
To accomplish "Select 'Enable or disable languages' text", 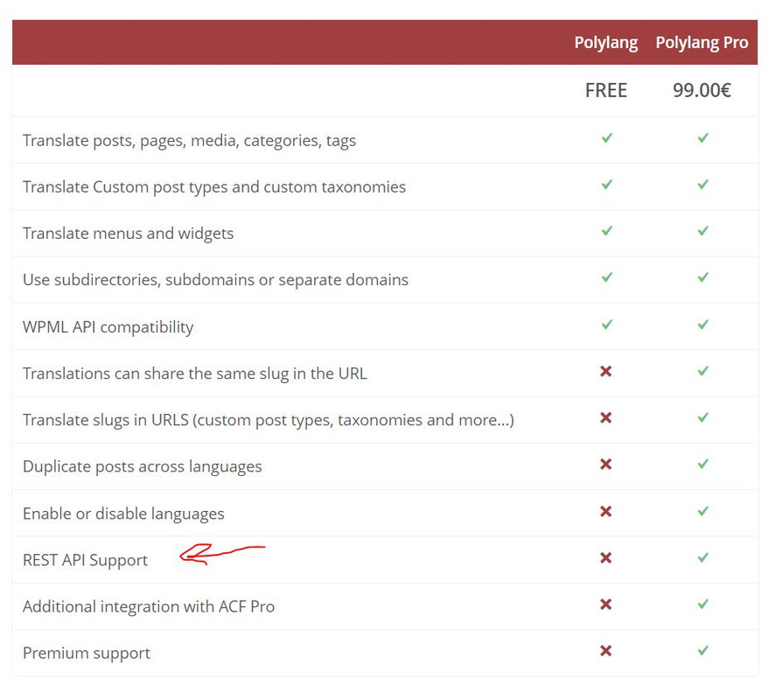I will (123, 514).
